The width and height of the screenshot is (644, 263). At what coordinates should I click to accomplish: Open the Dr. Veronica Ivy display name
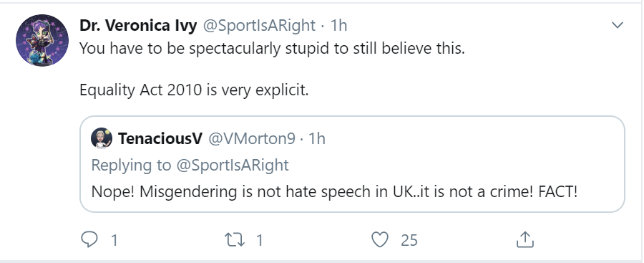[x=138, y=26]
